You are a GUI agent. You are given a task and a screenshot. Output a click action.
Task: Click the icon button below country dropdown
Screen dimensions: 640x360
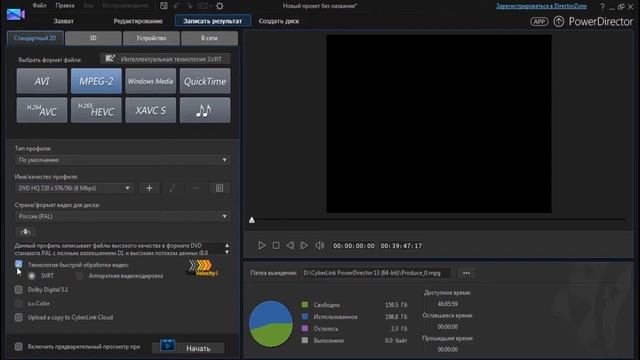(x=25, y=232)
